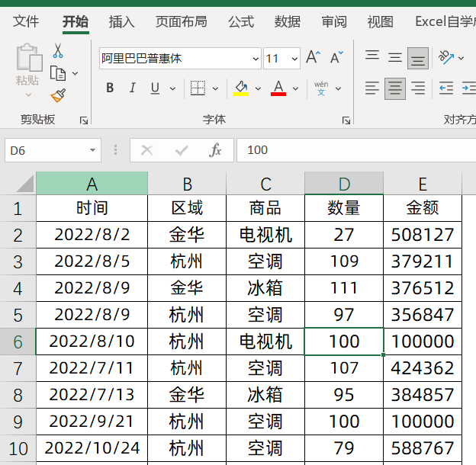Click the orientation ab text icon
Image resolution: width=476 pixels, height=465 pixels.
tap(445, 57)
